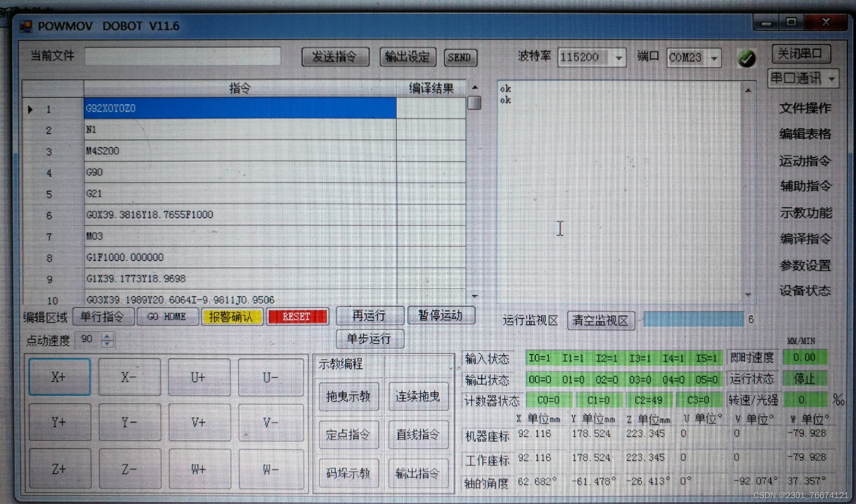Viewport: 856px width, 504px height.
Task: Click the 直线指令 button
Action: pos(418,434)
